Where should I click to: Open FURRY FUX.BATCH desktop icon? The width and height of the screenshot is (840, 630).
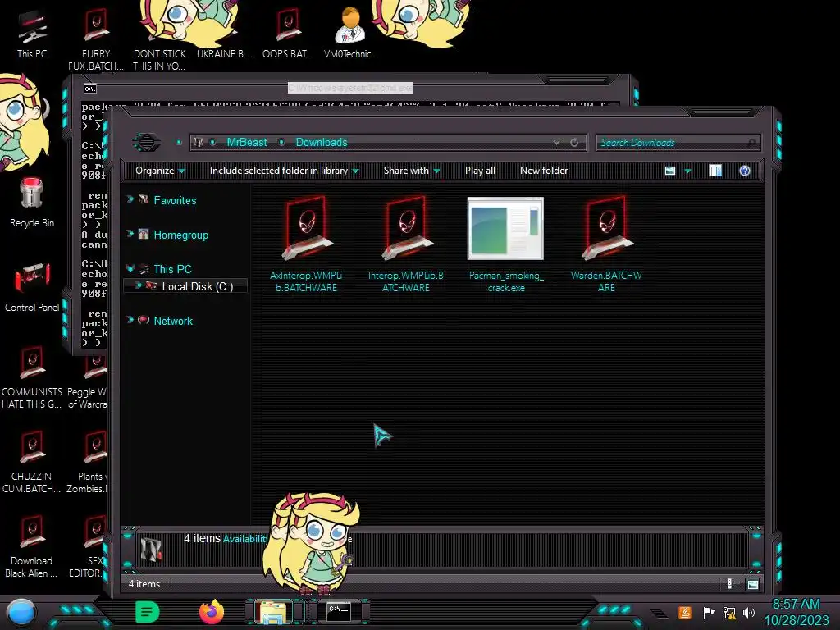pos(96,39)
